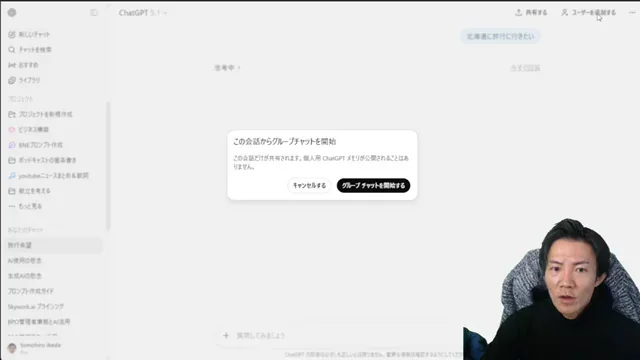Click the プロジェクト section header
This screenshot has height=360, width=640.
20,99
